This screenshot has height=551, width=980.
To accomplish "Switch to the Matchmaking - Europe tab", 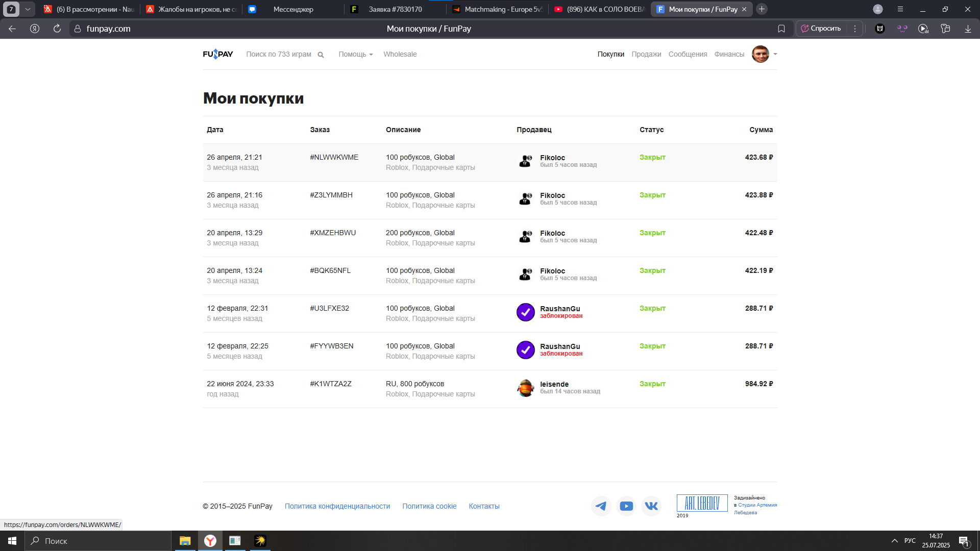I will click(x=497, y=9).
